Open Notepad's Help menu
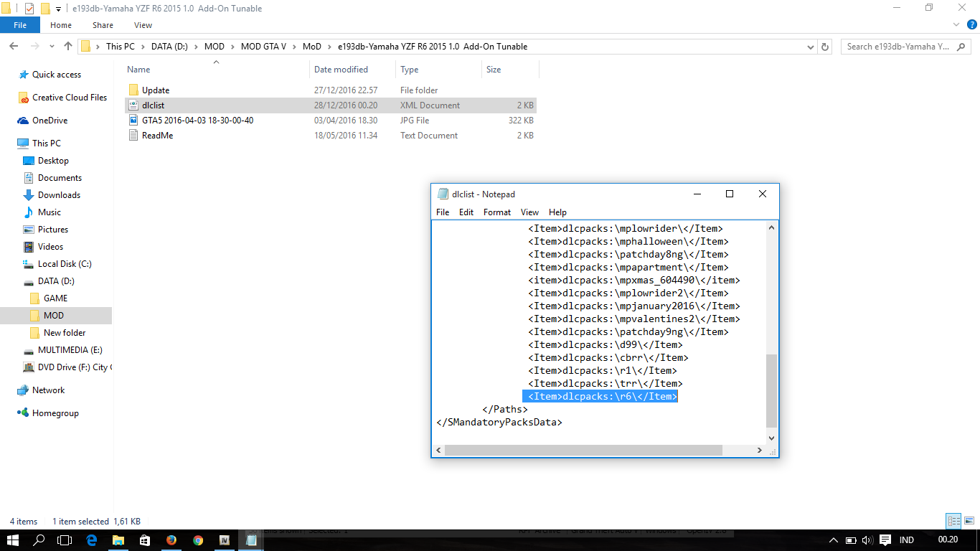This screenshot has height=551, width=980. (x=557, y=212)
